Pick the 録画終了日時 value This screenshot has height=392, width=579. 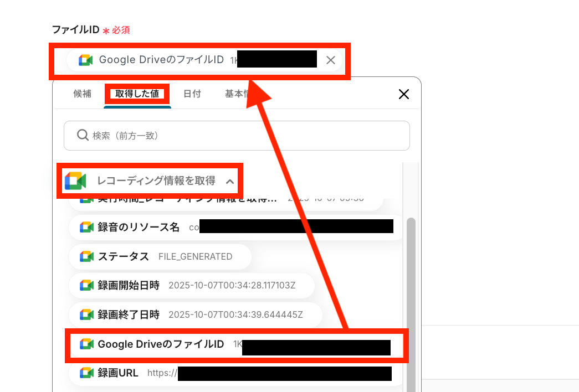tap(196, 315)
